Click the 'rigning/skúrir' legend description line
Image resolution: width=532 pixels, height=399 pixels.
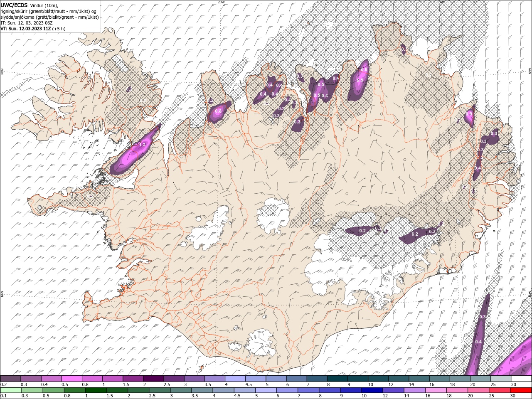pyautogui.click(x=48, y=11)
